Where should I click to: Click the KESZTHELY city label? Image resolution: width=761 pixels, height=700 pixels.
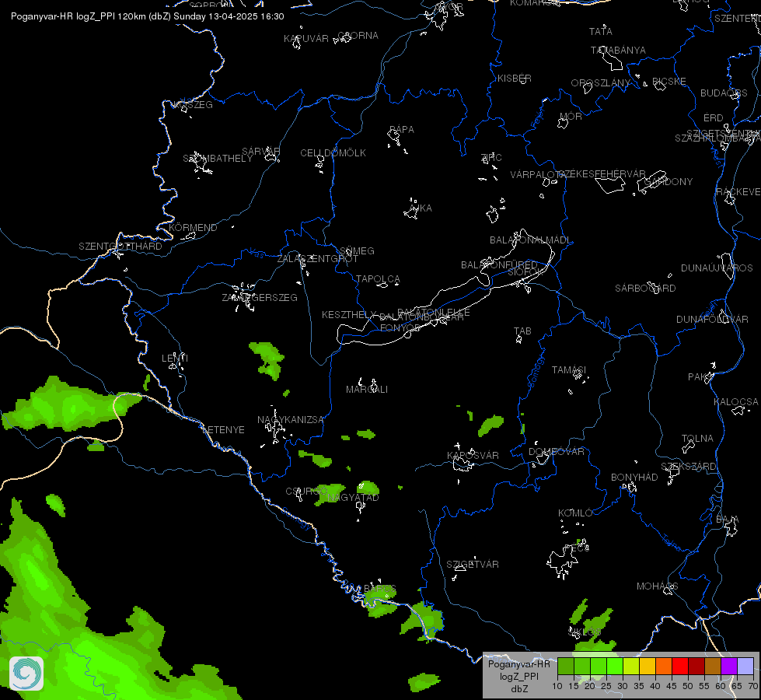click(x=349, y=315)
